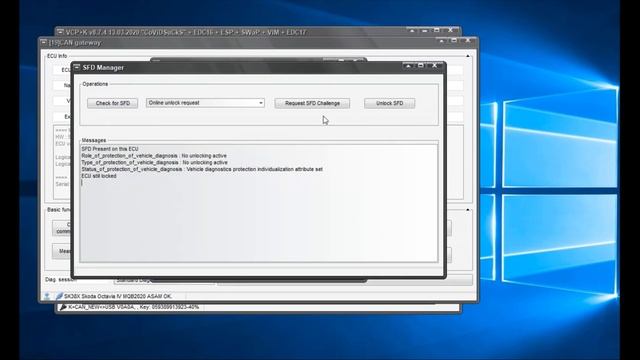Select the Type_of_protection_of_vehicle_diagnosis message line

tap(154, 162)
